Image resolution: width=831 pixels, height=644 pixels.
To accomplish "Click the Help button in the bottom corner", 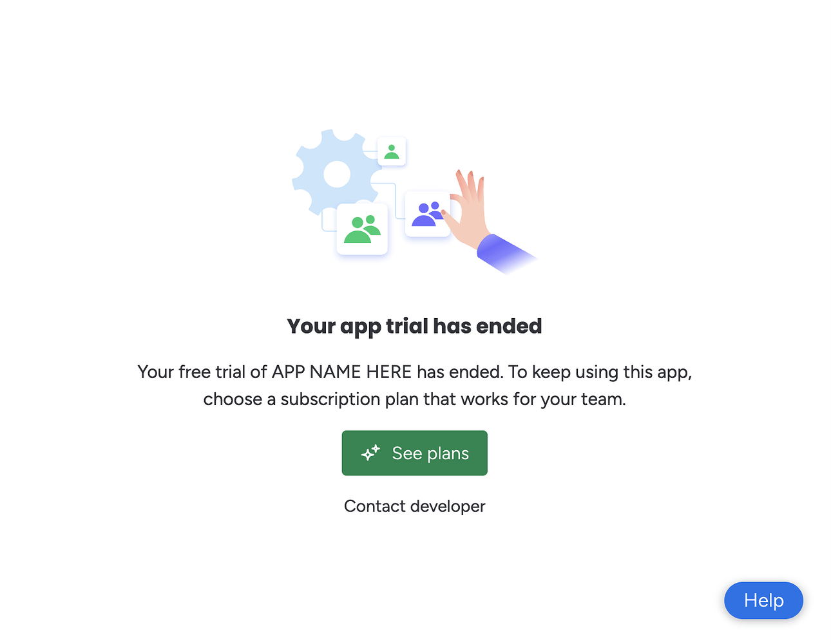I will pyautogui.click(x=763, y=600).
